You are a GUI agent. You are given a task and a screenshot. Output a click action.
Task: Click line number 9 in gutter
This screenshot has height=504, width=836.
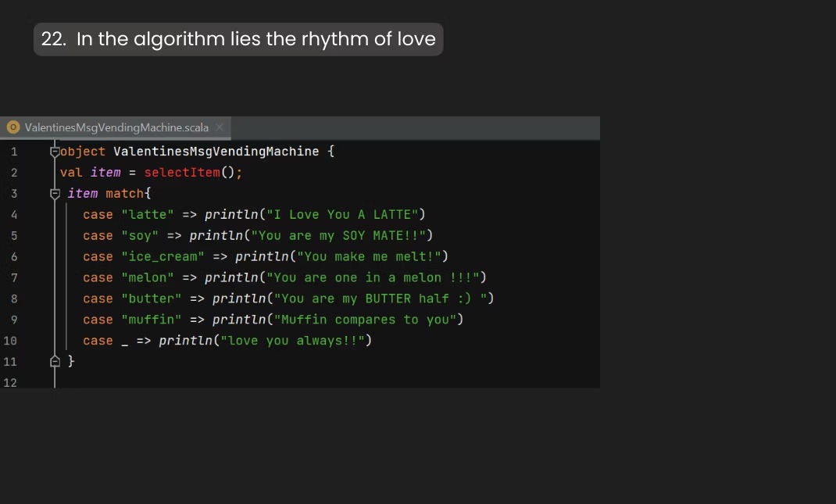pos(14,320)
